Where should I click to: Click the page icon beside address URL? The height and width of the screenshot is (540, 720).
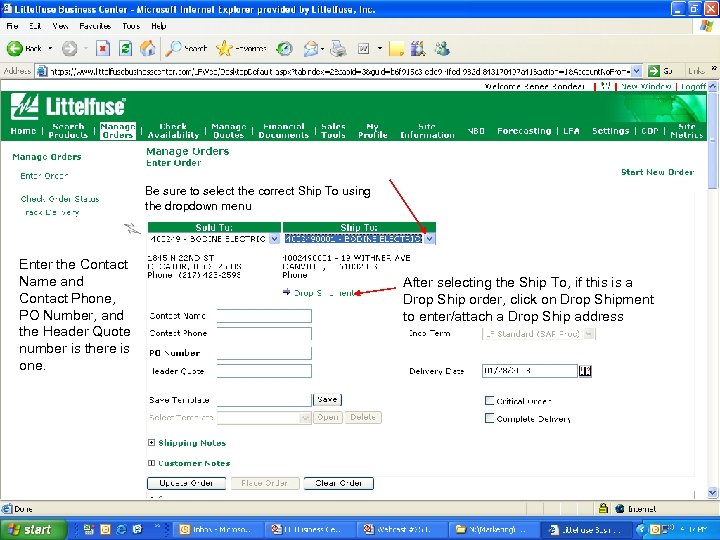point(42,71)
